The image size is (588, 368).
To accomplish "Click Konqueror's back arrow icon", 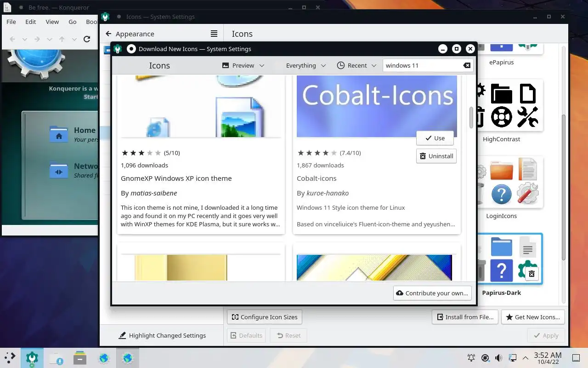I will pyautogui.click(x=12, y=39).
